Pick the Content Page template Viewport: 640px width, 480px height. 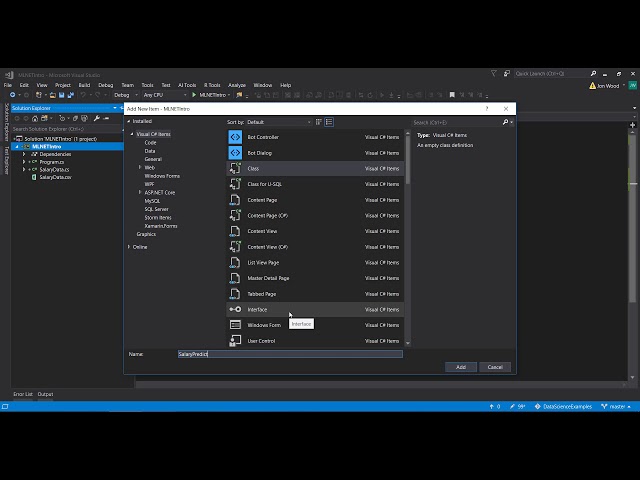(x=315, y=200)
